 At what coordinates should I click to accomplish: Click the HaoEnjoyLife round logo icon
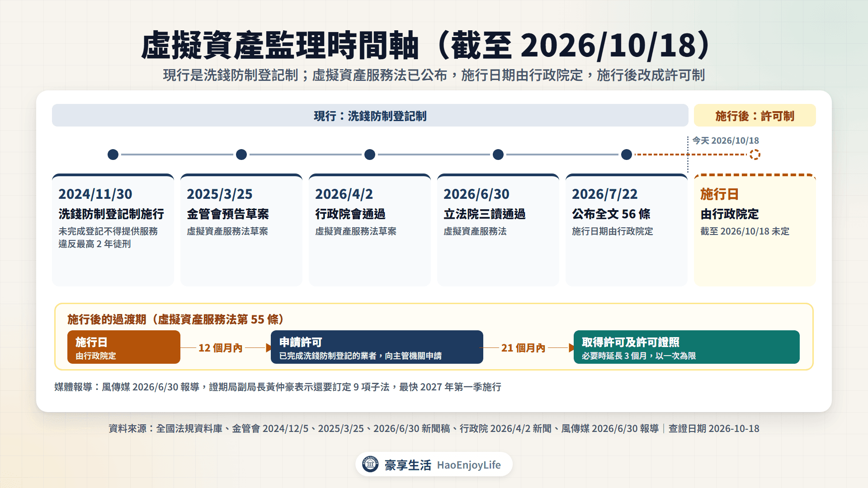(x=370, y=464)
